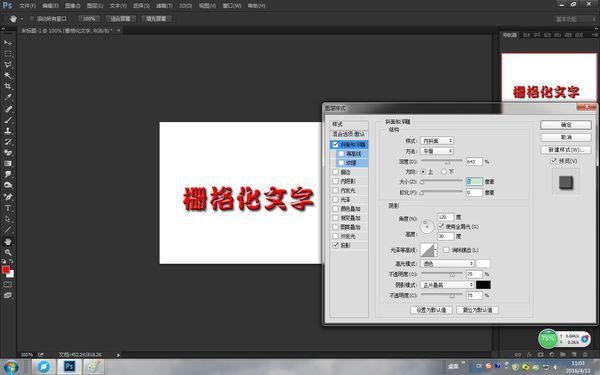Click the 角度 (Angle) input field showing 120
600x375 pixels.
(445, 217)
